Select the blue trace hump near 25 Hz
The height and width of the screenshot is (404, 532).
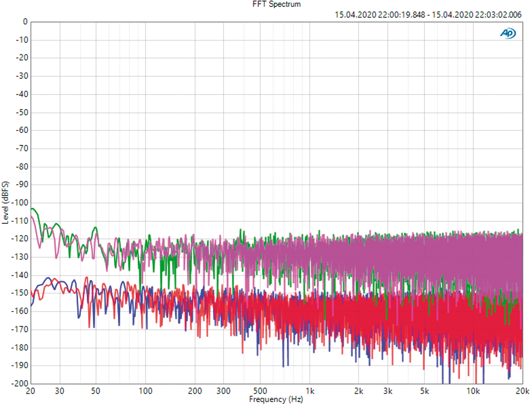pyautogui.click(x=48, y=279)
